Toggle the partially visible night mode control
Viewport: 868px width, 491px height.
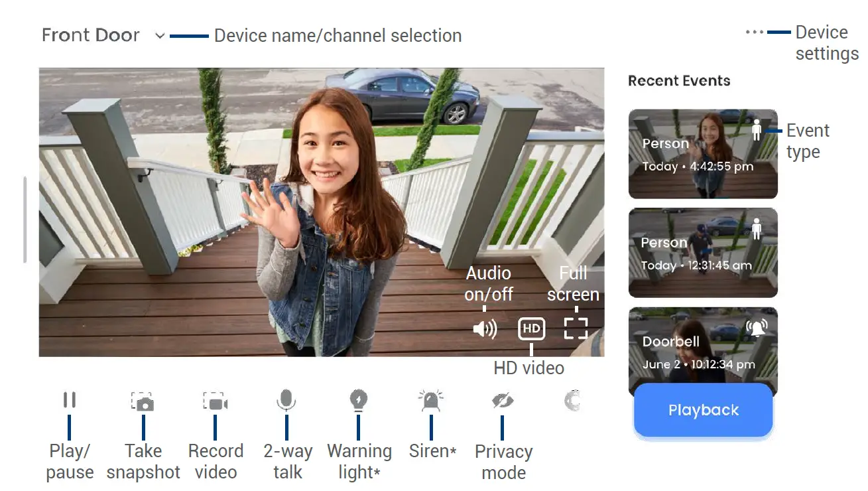pyautogui.click(x=572, y=399)
